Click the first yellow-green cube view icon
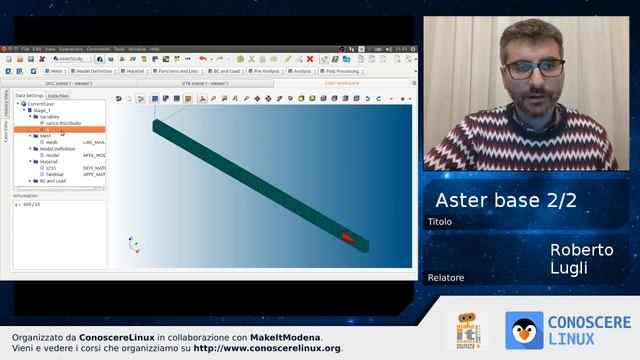Viewport: 640px width, 360px height. coord(301,98)
